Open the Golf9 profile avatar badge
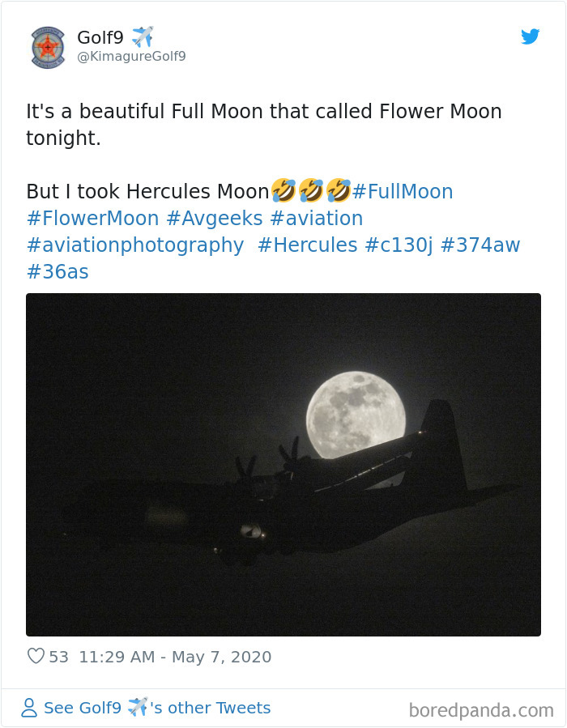The width and height of the screenshot is (567, 728). (x=48, y=47)
